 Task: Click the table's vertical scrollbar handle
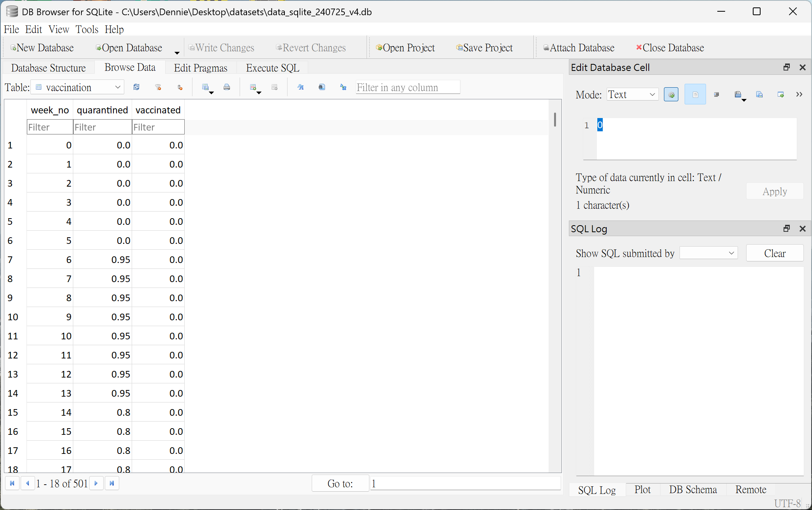[x=555, y=119]
